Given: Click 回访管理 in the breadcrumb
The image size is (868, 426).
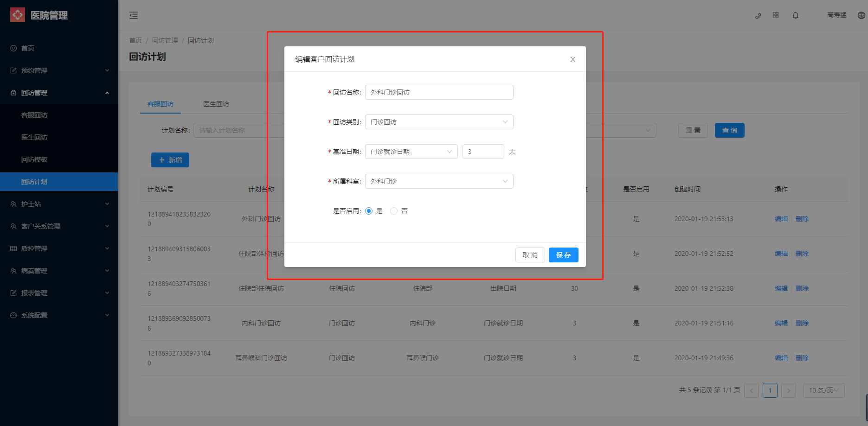Looking at the screenshot, I should tap(165, 40).
